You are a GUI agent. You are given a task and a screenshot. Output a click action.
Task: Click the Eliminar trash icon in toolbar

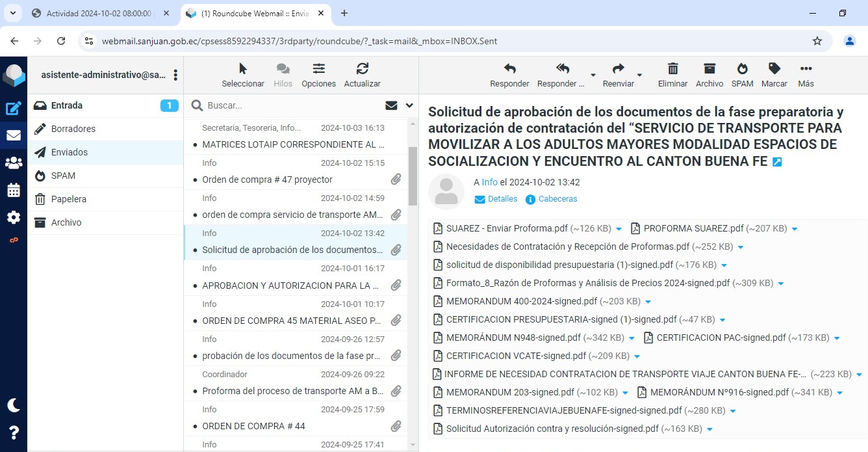tap(672, 75)
